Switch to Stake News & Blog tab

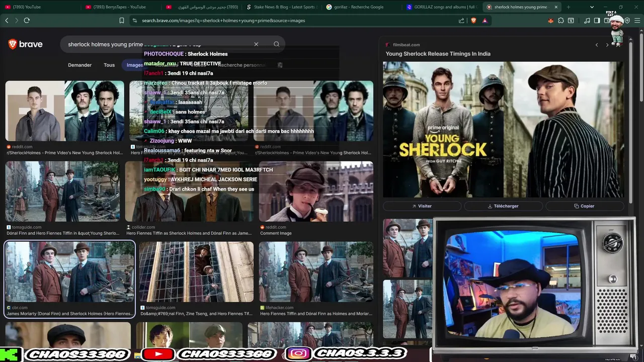[282, 7]
